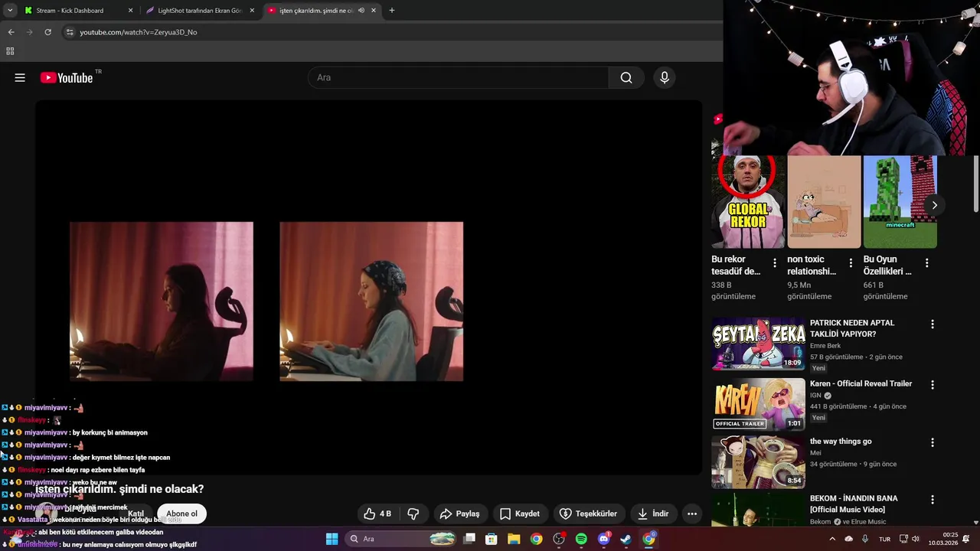The height and width of the screenshot is (551, 980).
Task: Click in the YouTube Ara search field
Action: [x=458, y=77]
